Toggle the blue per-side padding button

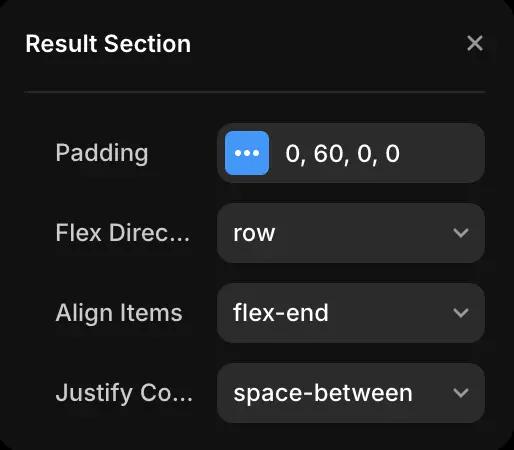pyautogui.click(x=247, y=153)
